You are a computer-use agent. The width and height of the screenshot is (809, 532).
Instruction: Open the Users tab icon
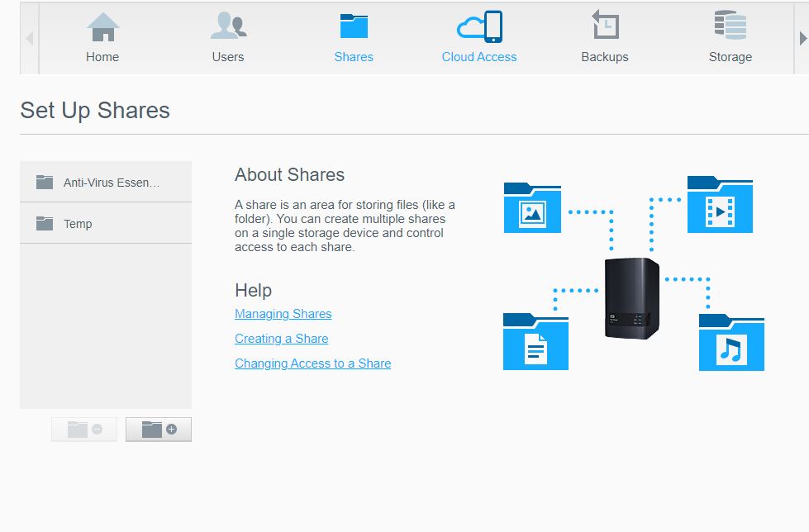coord(229,26)
